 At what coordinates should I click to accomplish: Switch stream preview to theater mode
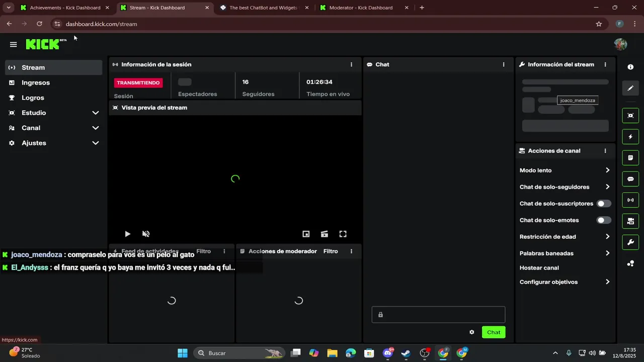(325, 234)
